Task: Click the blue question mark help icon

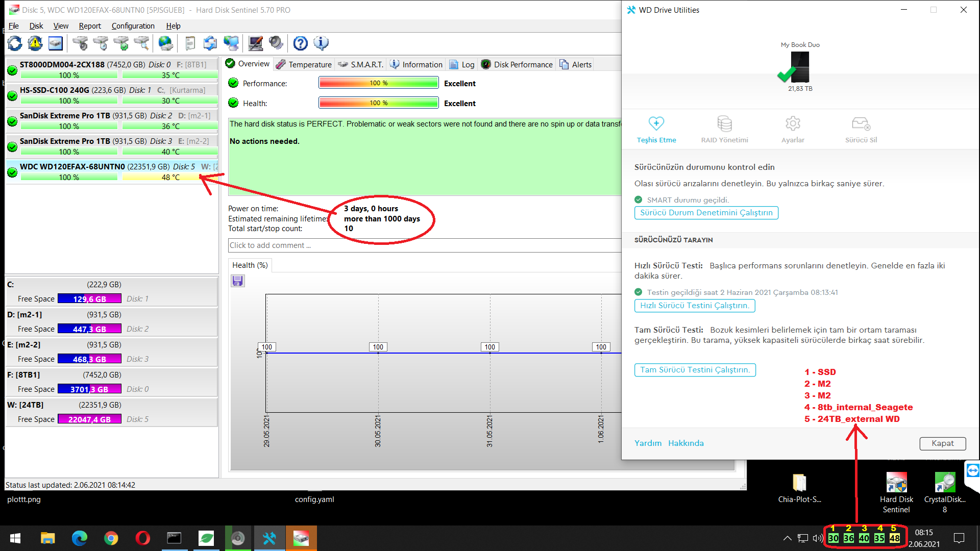Action: click(301, 43)
